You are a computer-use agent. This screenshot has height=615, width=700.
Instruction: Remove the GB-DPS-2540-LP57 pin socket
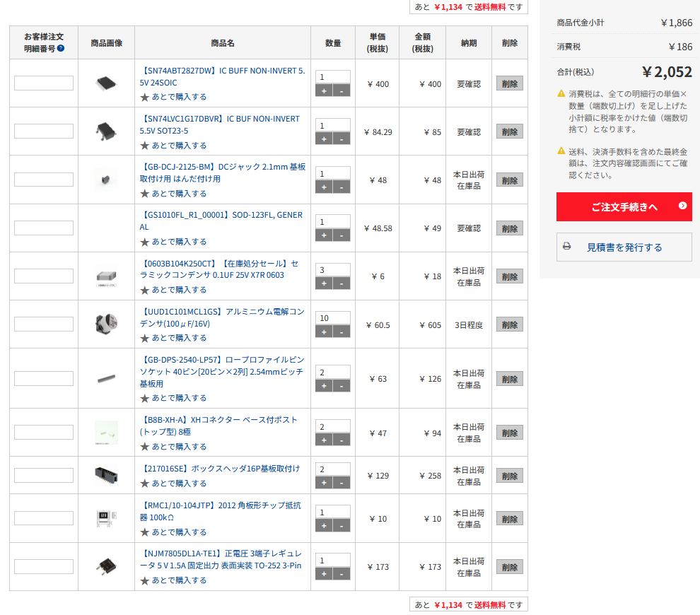[x=509, y=379]
